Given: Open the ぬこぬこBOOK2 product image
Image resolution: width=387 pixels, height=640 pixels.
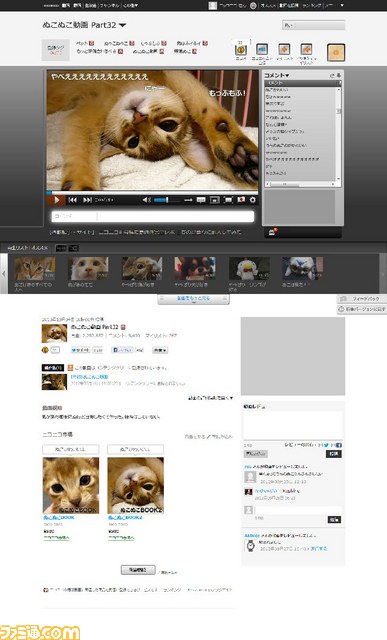Looking at the screenshot, I should click(x=136, y=485).
